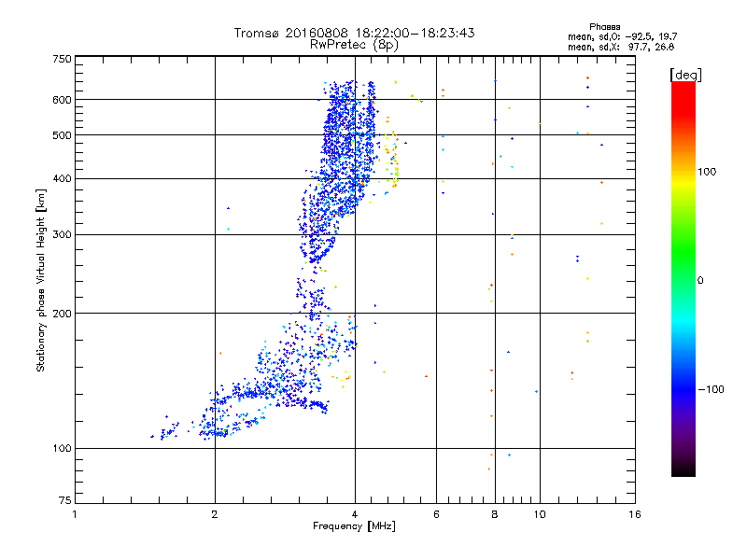This screenshot has width=747, height=560.
Task: Click the '75' y-axis tick label
Action: tap(65, 500)
